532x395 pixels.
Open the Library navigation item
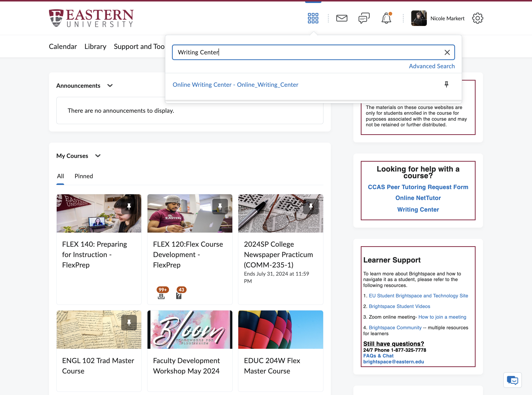point(95,46)
